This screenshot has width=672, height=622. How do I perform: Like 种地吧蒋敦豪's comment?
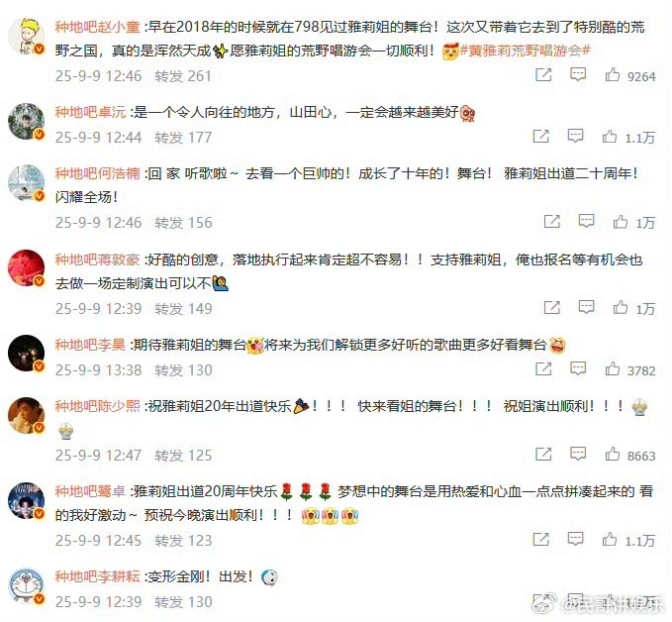pos(621,307)
